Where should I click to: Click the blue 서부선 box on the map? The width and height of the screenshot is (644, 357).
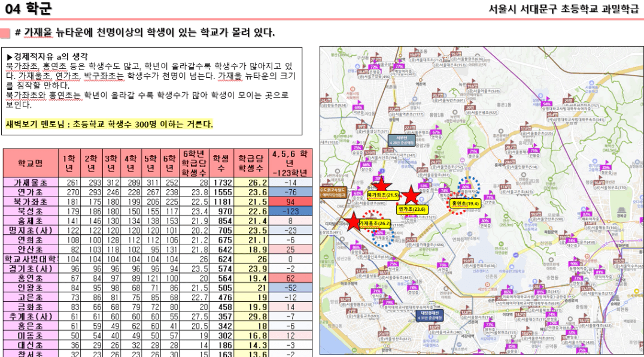click(402, 140)
